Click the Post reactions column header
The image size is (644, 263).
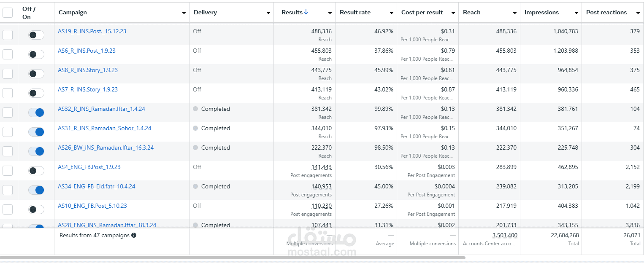606,12
